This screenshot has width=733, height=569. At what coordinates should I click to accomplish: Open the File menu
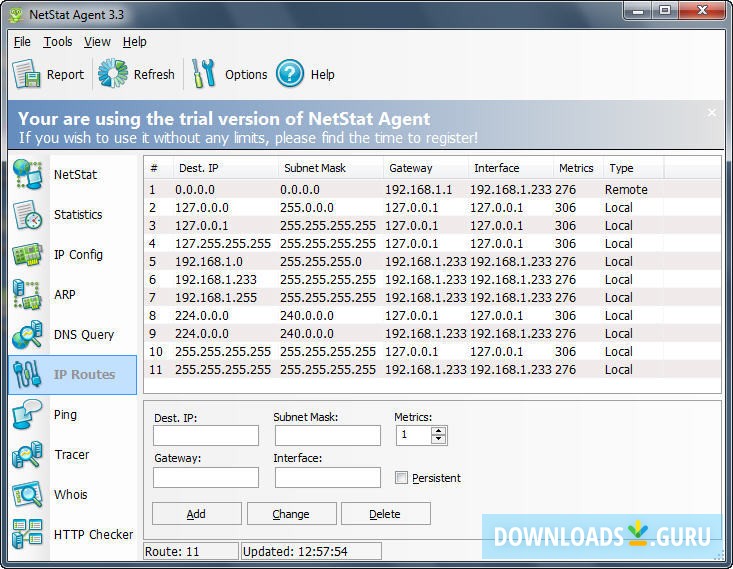click(22, 42)
